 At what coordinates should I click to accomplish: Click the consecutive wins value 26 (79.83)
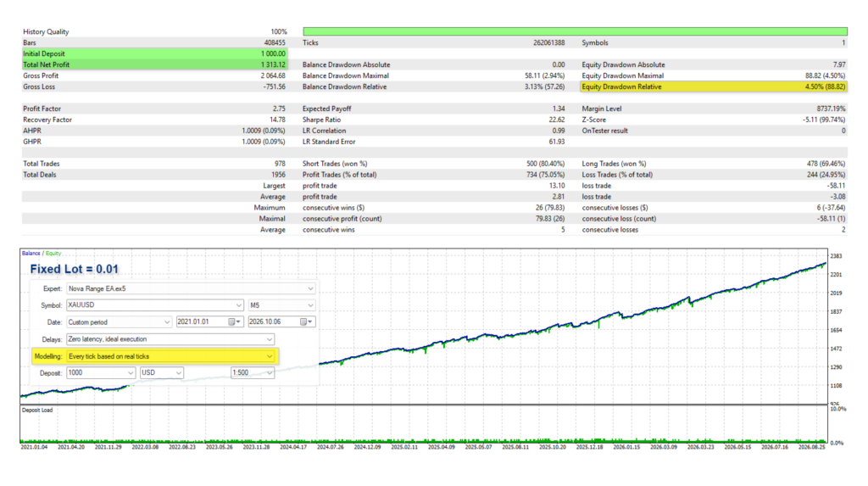(550, 208)
